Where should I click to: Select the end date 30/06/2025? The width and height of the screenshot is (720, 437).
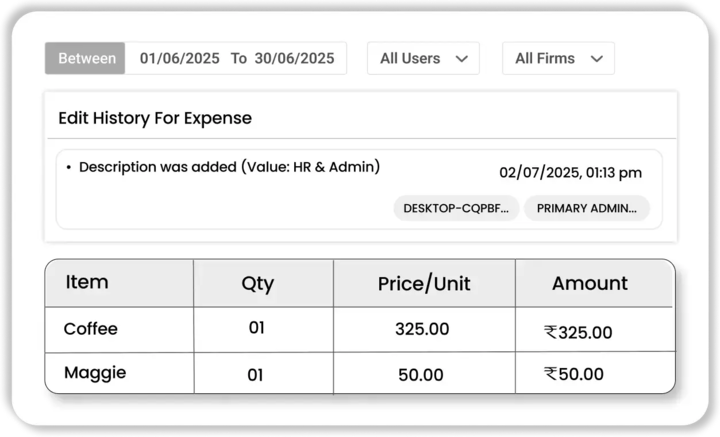tap(294, 58)
